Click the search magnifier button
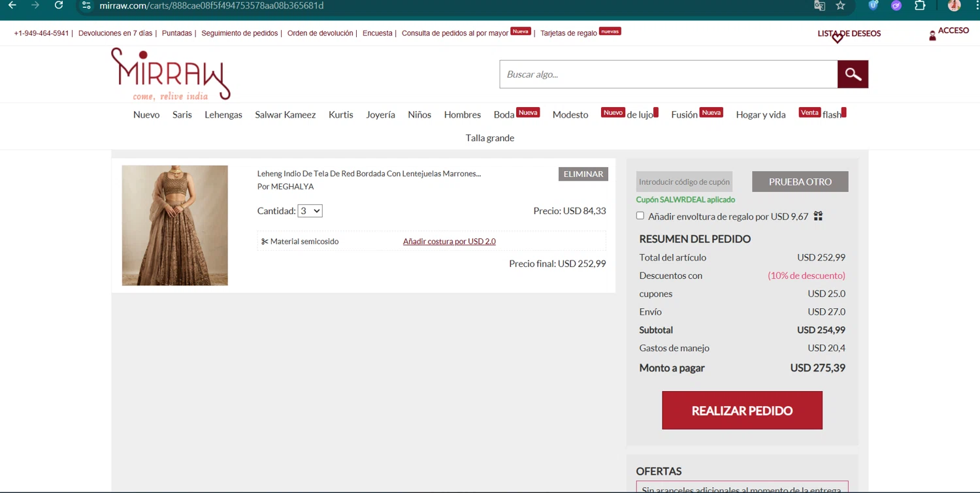Screen dimensions: 980x493 pos(853,74)
